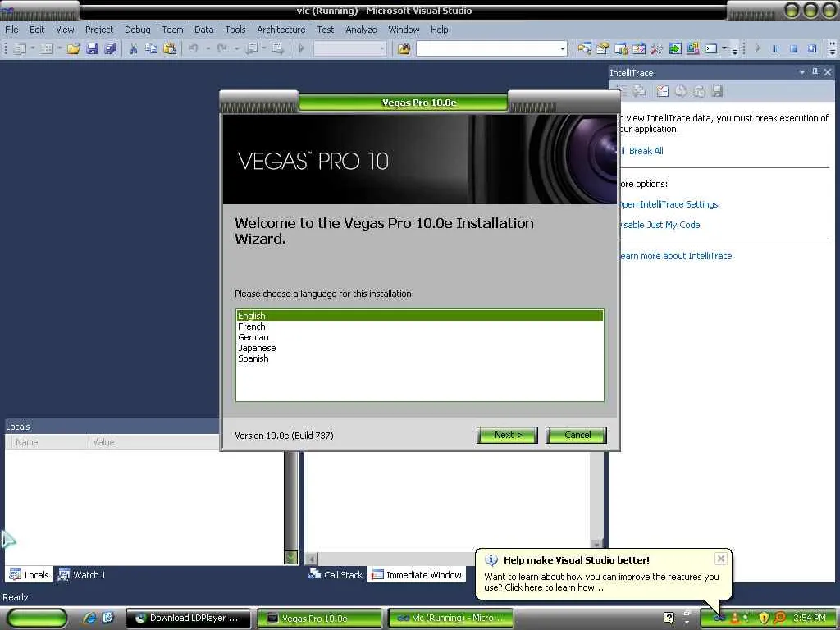Click the Continue play arrow in debug toolbar

757,48
